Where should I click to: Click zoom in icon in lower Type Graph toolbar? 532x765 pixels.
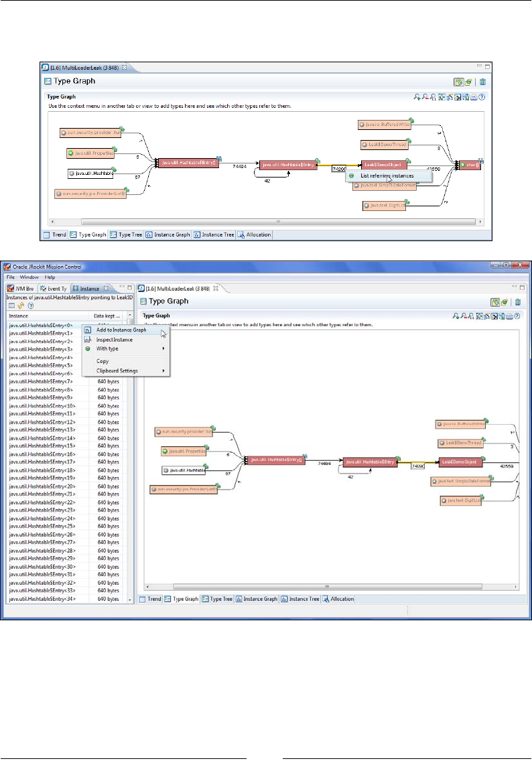tap(456, 316)
